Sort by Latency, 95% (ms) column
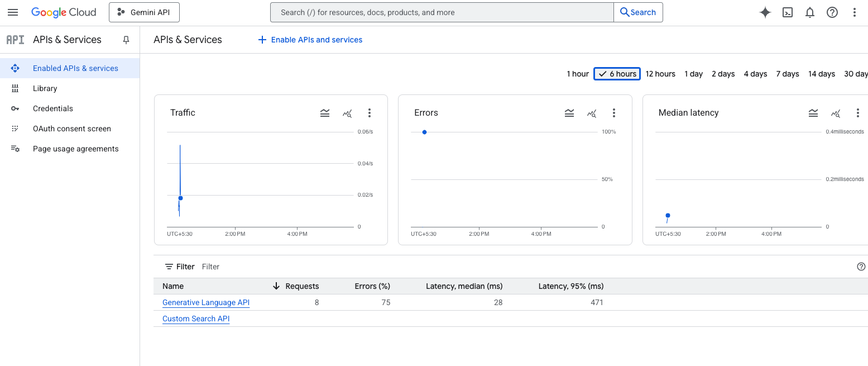 (571, 286)
